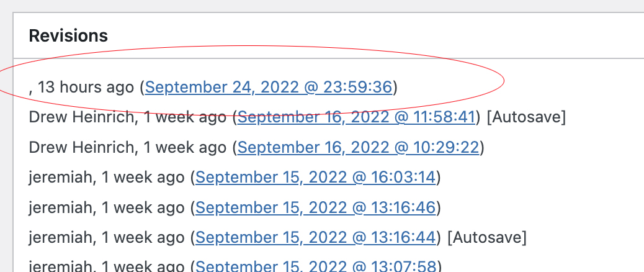Screen dimensions: 644x272
Task: Open the September 15 16:03:14 revision link
Action: (x=315, y=178)
